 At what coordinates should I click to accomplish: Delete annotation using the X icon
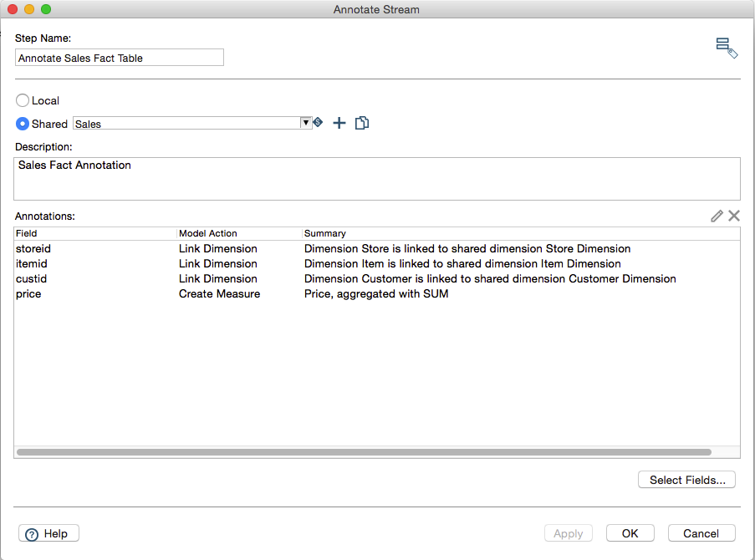[x=734, y=216]
